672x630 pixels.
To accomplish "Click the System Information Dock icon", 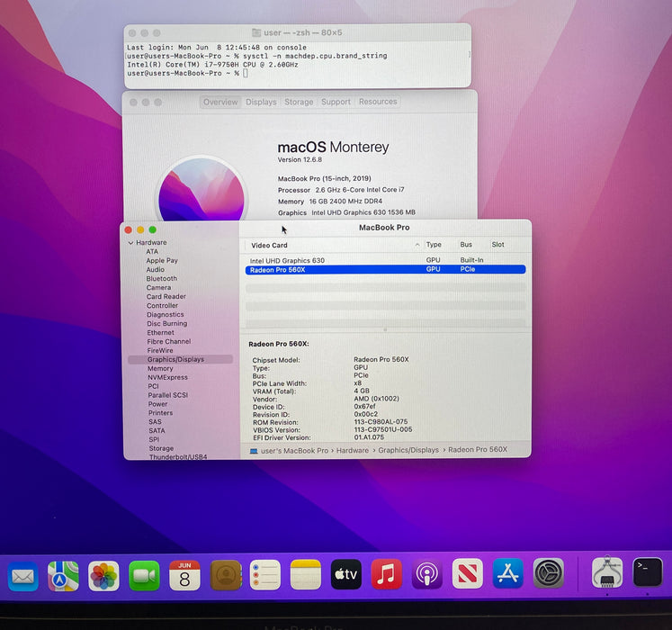I will (607, 572).
